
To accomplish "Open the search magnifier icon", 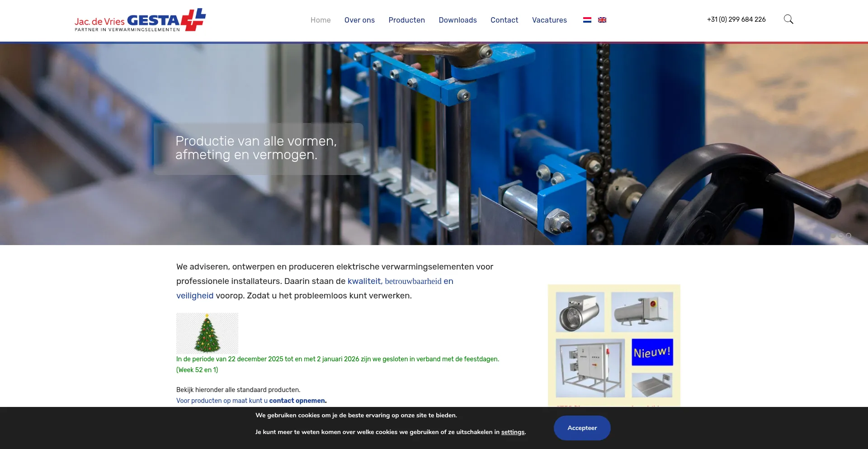I will (x=788, y=19).
